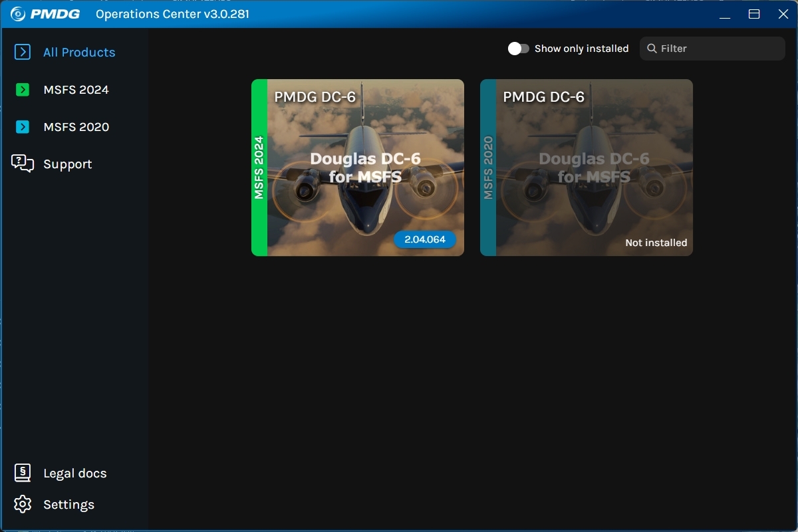
Task: Open the MSFS 2020 product category
Action: [74, 127]
